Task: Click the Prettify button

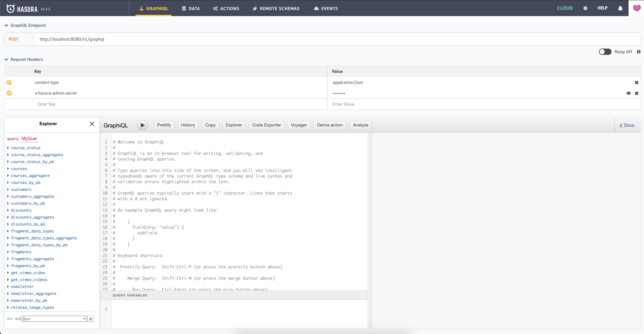Action: coord(164,125)
